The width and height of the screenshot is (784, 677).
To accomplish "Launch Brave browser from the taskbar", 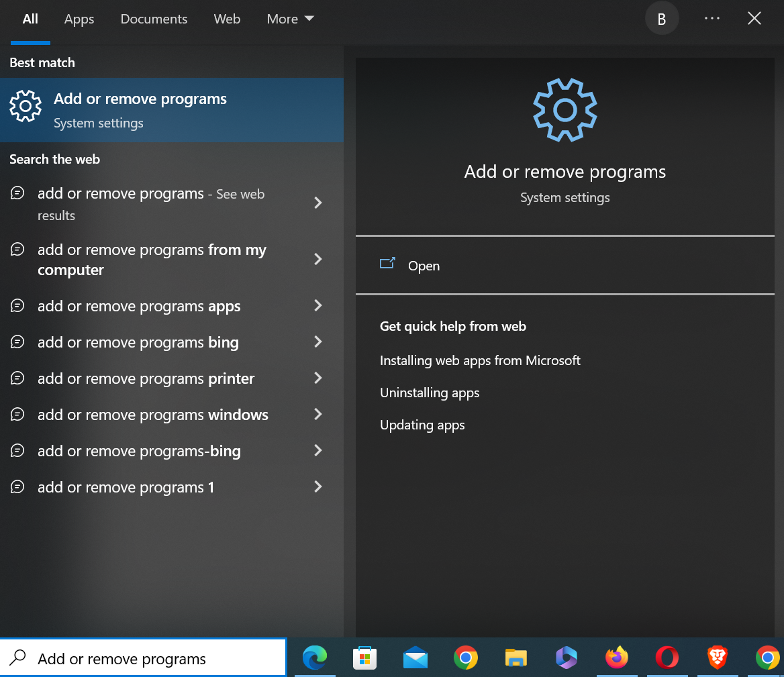I will (718, 658).
